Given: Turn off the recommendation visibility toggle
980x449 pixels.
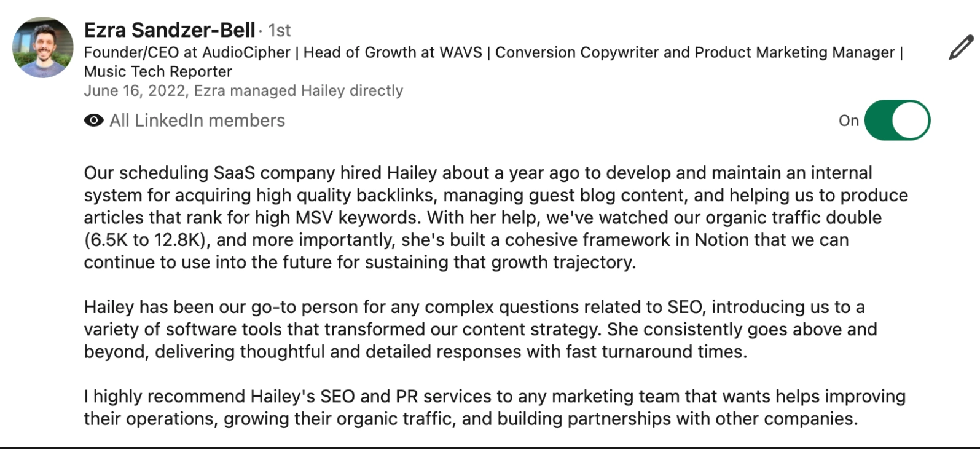Looking at the screenshot, I should point(897,121).
